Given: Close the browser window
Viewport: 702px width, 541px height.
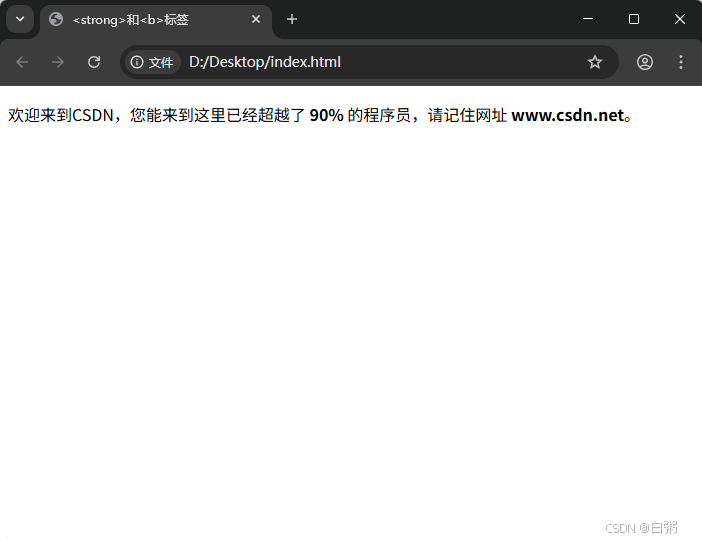Looking at the screenshot, I should [680, 19].
